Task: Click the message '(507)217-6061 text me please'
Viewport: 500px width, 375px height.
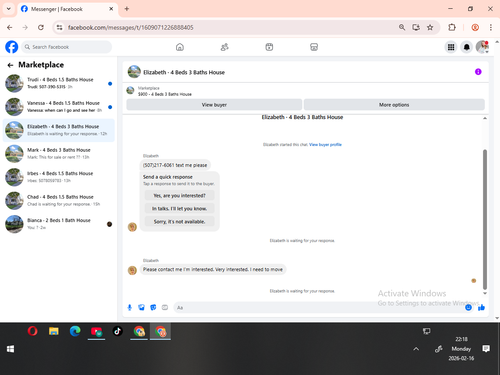Action: click(175, 165)
